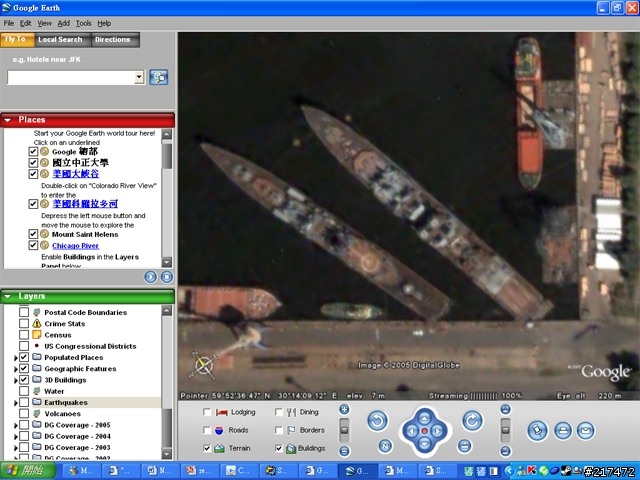The image size is (640, 480).
Task: Click the zoom slider handle
Action: [x=344, y=430]
